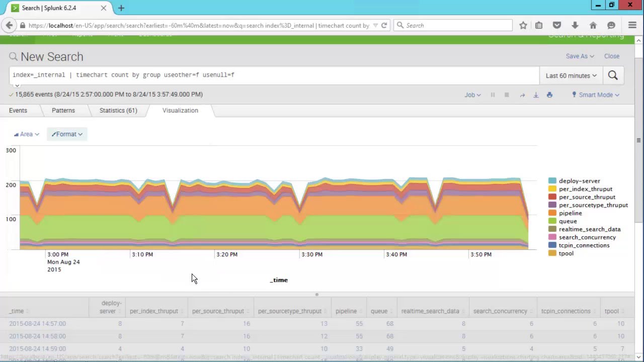The height and width of the screenshot is (362, 644).
Task: Click the events count summary text
Action: pyautogui.click(x=109, y=94)
